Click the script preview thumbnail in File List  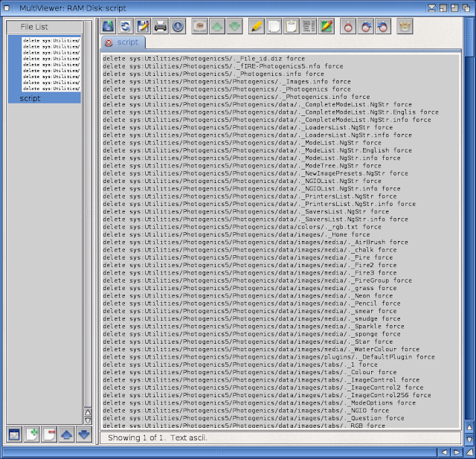[51, 64]
